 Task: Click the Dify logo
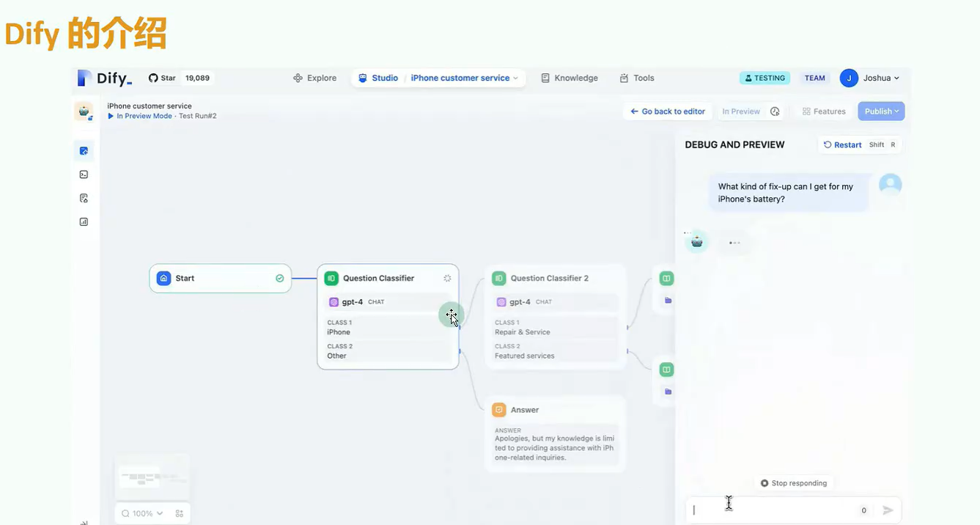pyautogui.click(x=105, y=78)
